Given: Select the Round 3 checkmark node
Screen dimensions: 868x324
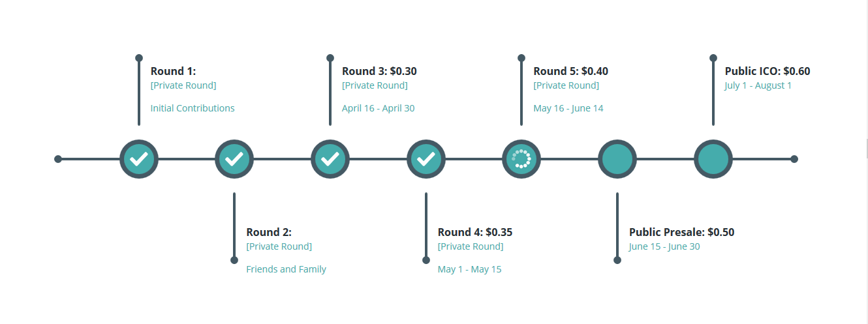Looking at the screenshot, I should [x=330, y=159].
